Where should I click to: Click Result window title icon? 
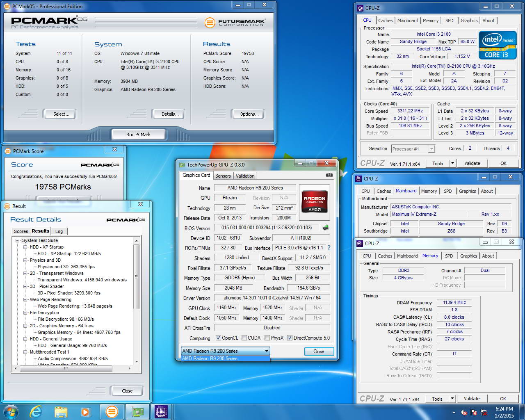(x=7, y=206)
